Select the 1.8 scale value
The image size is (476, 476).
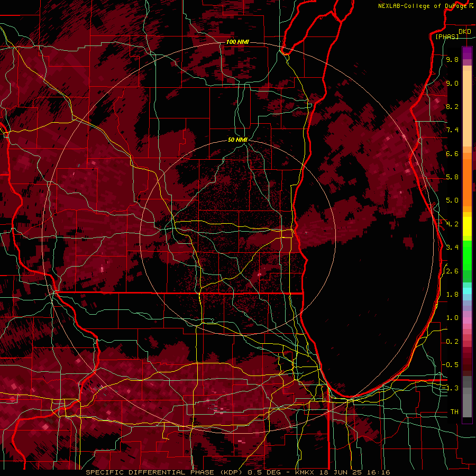tap(452, 295)
